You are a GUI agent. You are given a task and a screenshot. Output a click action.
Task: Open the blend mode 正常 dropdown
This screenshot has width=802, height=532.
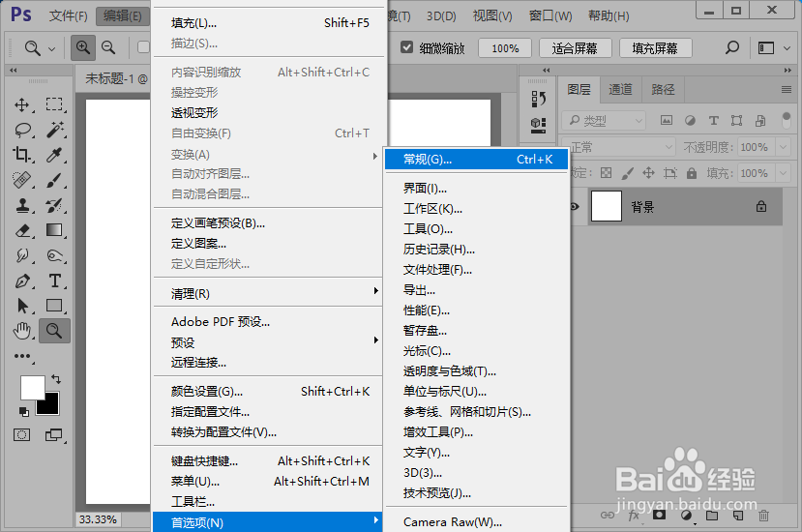(618, 147)
